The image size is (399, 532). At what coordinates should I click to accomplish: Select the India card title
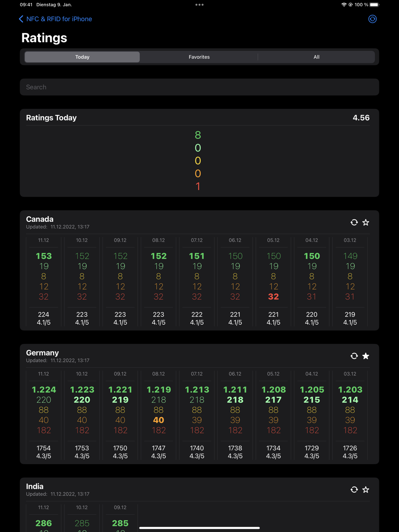pos(35,486)
